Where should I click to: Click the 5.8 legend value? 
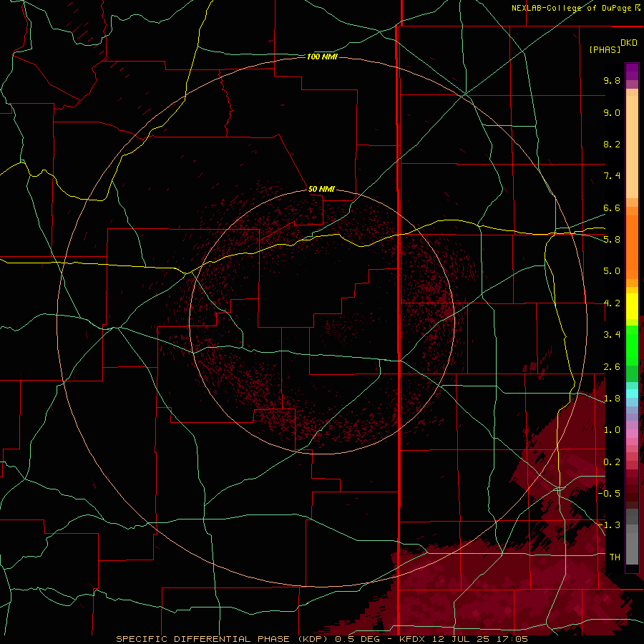click(612, 240)
